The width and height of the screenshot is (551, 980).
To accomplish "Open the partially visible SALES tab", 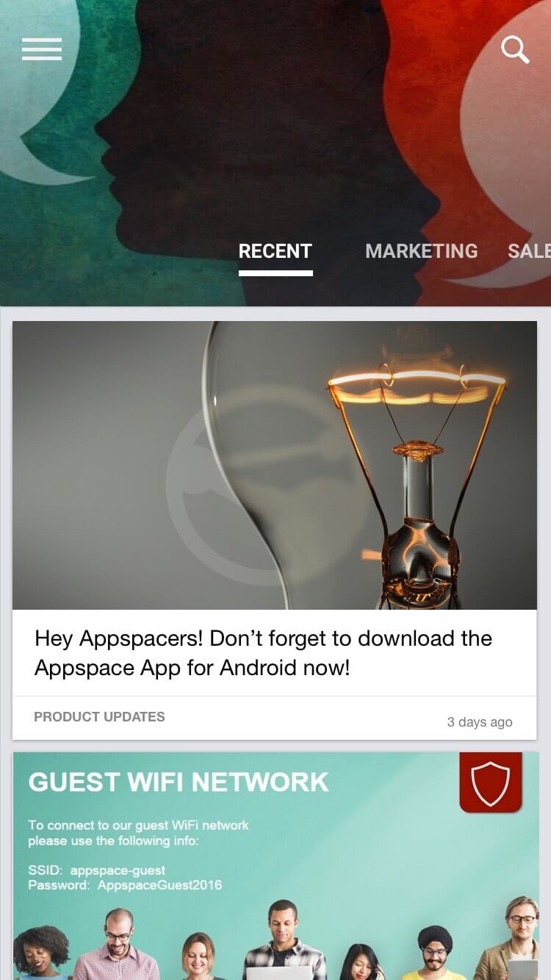I will coord(529,251).
